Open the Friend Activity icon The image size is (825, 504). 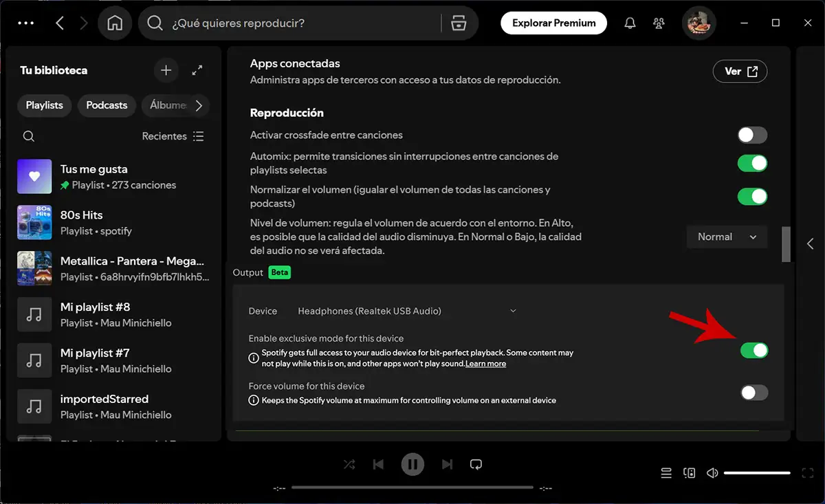658,22
